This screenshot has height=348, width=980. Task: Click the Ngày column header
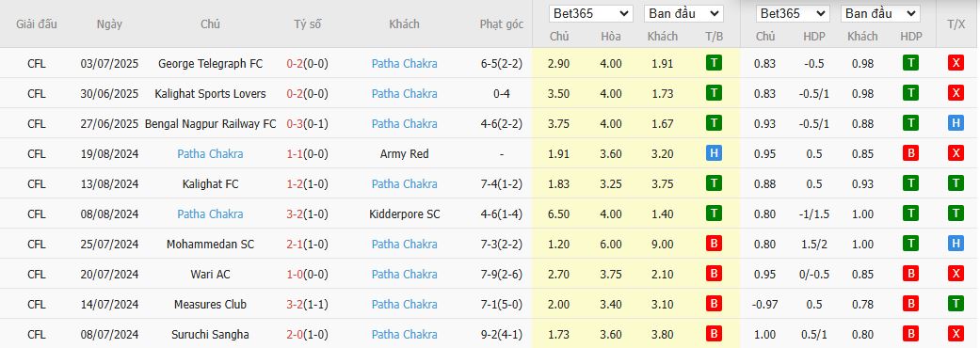click(x=109, y=24)
